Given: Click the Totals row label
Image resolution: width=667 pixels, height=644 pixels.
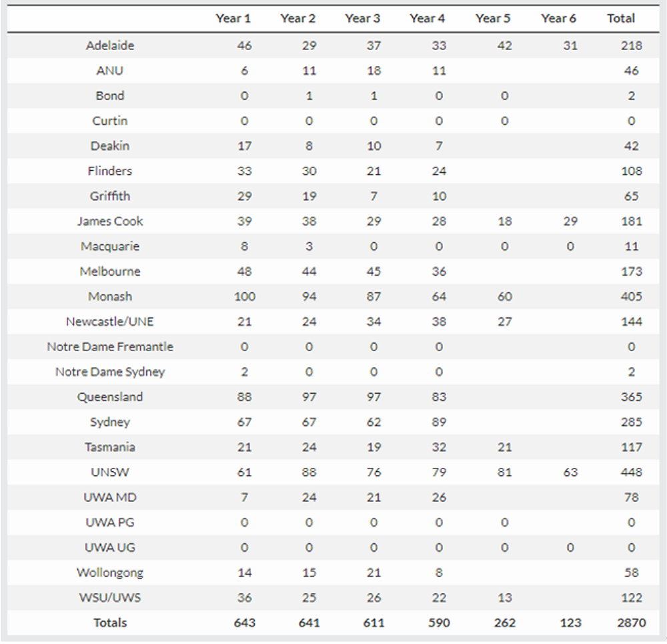Looking at the screenshot, I should (110, 623).
